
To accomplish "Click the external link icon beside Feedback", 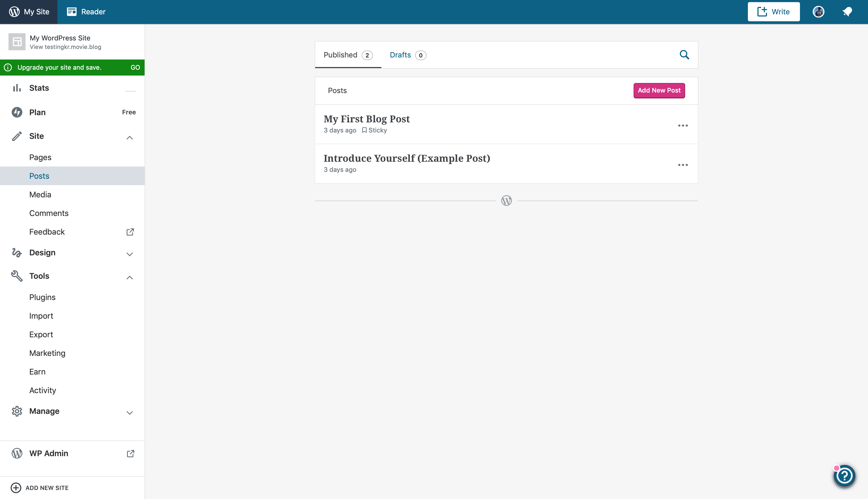I will click(130, 232).
